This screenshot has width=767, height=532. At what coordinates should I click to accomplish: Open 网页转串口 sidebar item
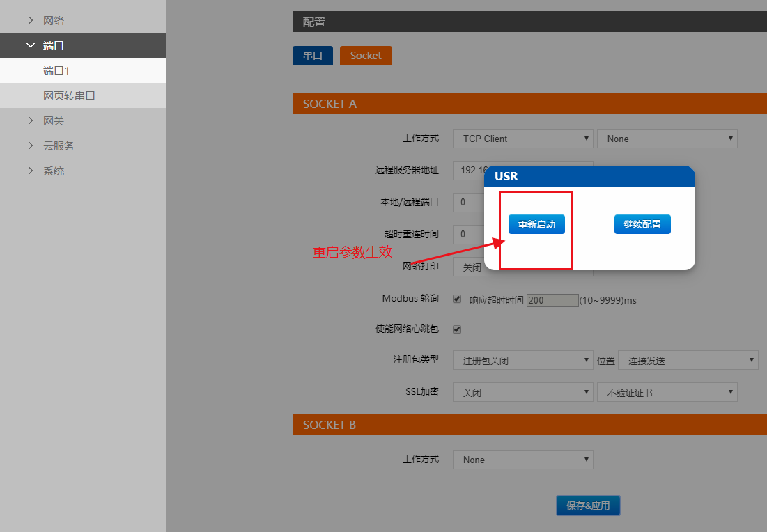(x=69, y=95)
